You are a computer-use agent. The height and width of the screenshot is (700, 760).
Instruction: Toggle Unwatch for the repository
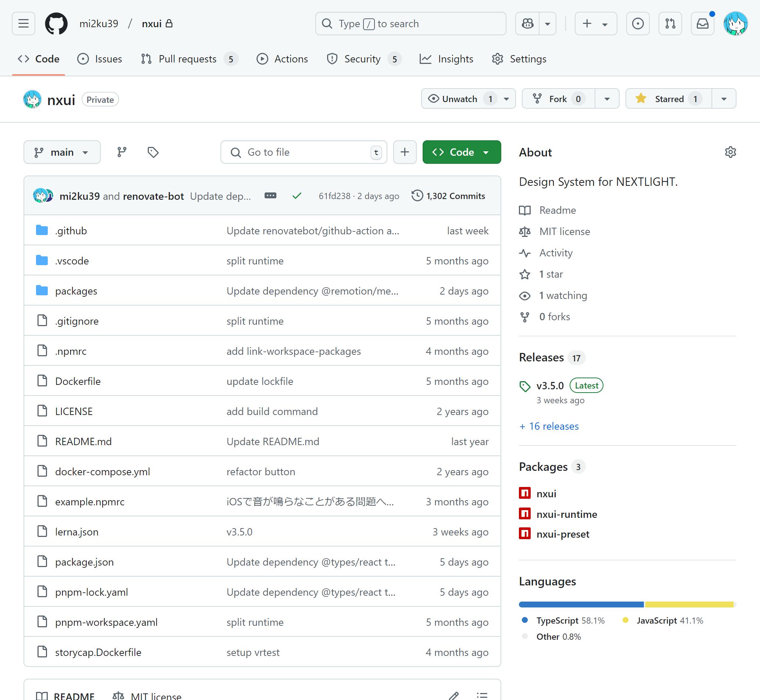(469, 99)
